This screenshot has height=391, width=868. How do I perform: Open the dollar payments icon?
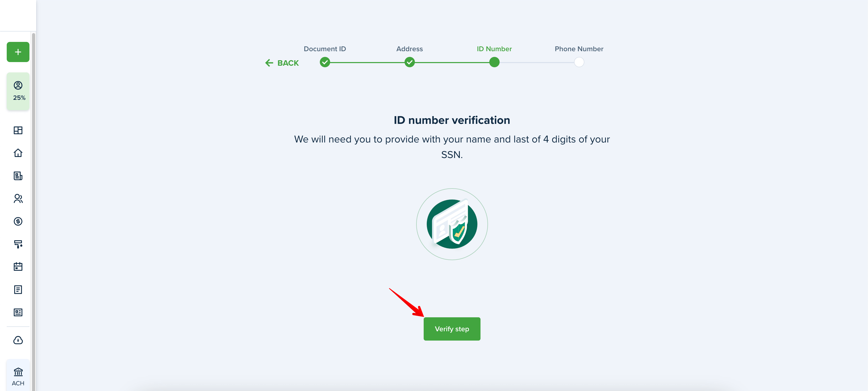point(18,221)
